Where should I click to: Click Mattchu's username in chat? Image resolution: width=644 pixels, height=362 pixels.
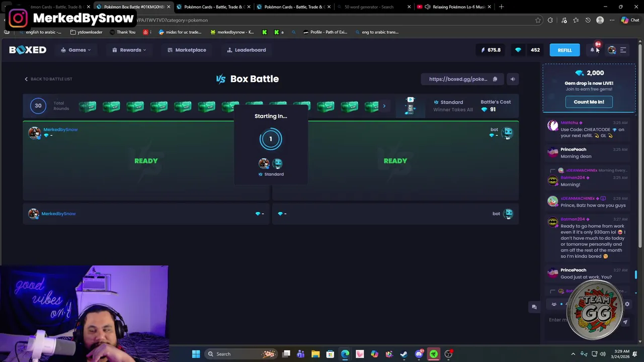point(569,123)
